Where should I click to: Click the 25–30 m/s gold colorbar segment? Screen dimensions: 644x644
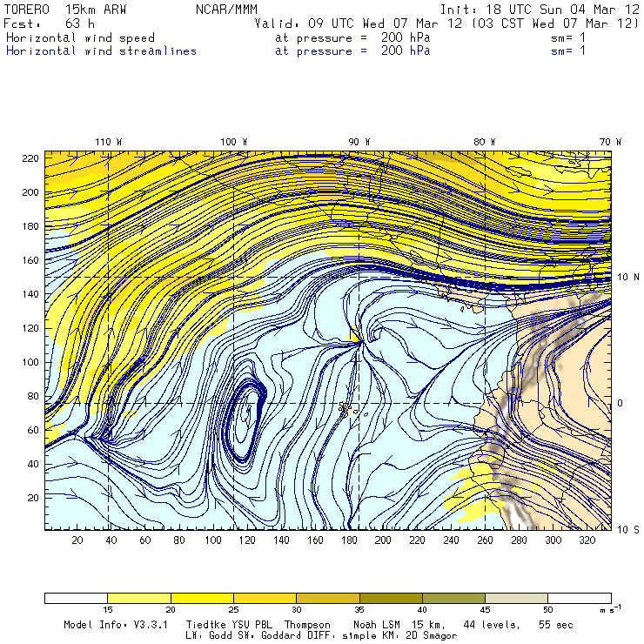265,598
